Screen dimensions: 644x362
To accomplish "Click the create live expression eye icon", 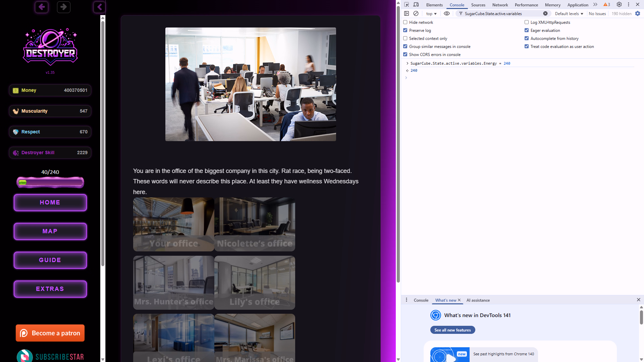I will [x=447, y=13].
